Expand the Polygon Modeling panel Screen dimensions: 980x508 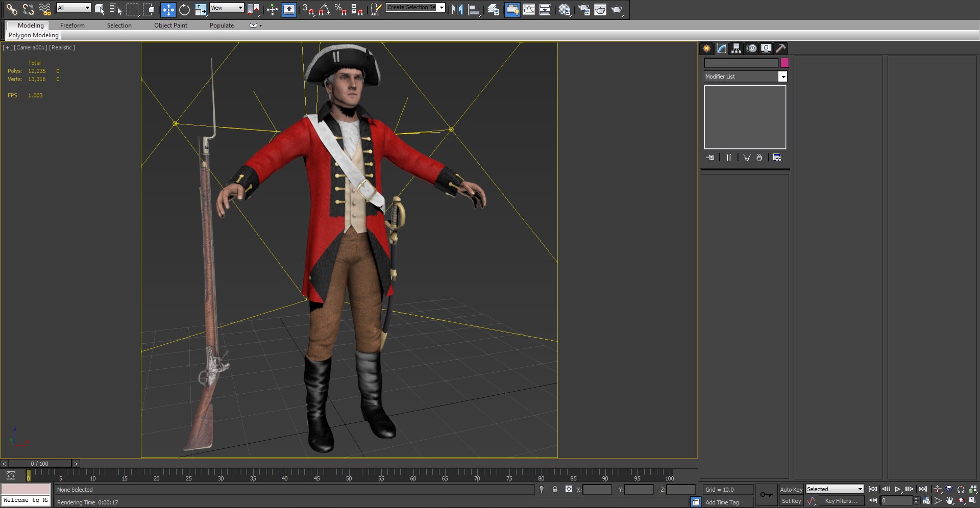[34, 35]
